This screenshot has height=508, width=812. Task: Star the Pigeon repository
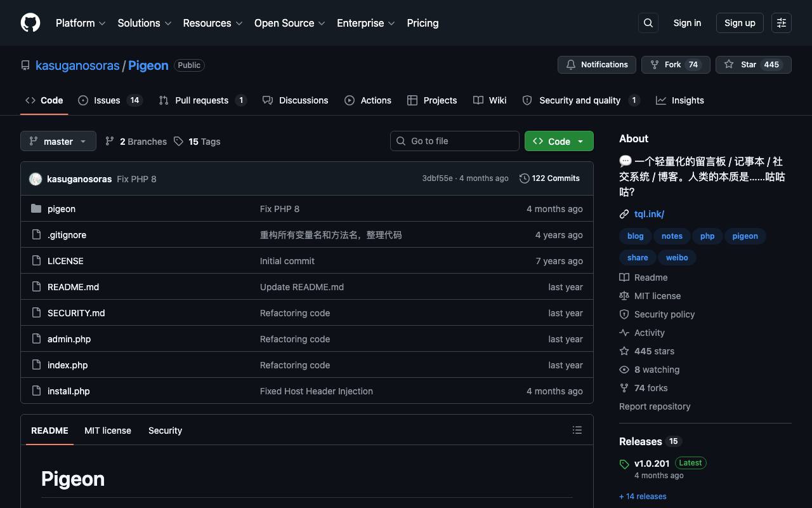click(x=754, y=65)
